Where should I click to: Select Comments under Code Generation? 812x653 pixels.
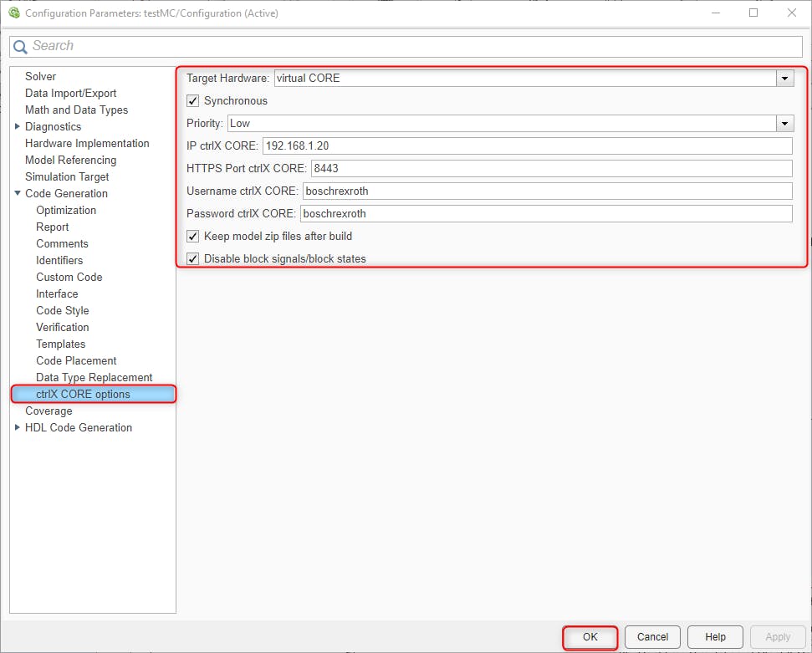click(62, 243)
